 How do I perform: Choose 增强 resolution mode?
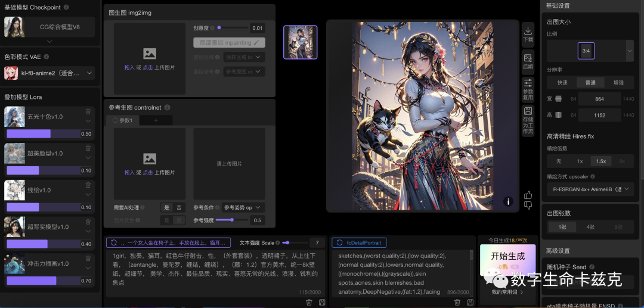618,82
